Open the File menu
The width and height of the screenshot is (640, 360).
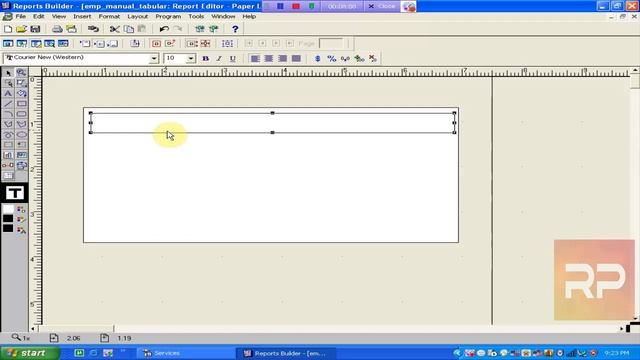click(x=20, y=16)
